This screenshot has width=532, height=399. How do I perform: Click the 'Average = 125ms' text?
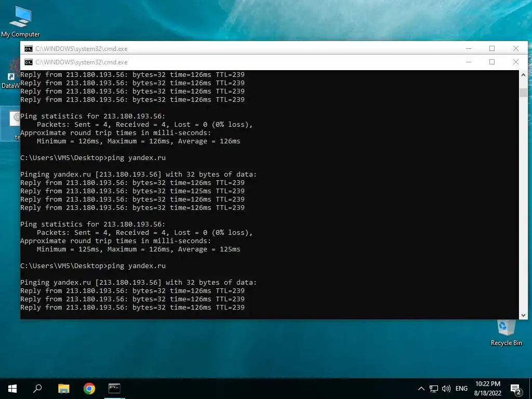point(209,249)
